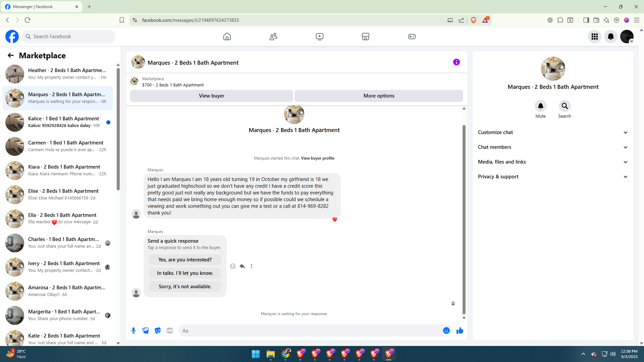
Task: Click the View buyer button
Action: click(212, 96)
